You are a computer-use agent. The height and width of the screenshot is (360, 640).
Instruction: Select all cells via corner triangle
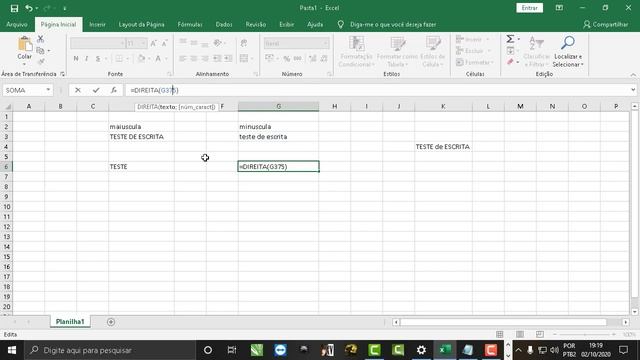[7, 107]
